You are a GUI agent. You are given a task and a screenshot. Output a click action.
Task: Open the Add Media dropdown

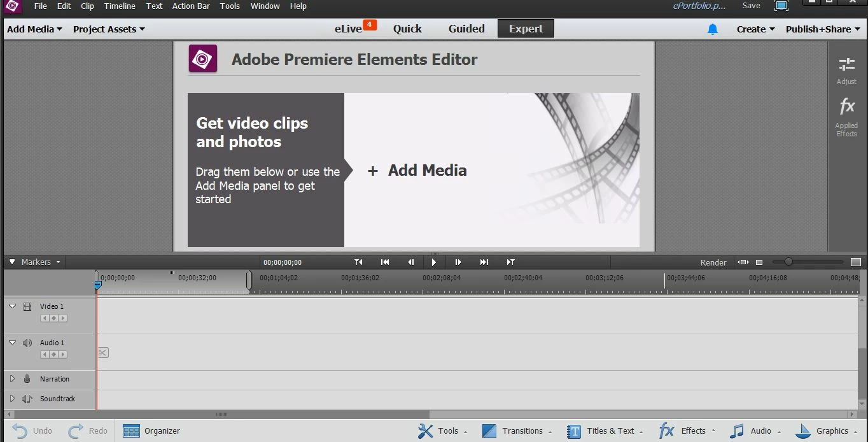point(34,29)
